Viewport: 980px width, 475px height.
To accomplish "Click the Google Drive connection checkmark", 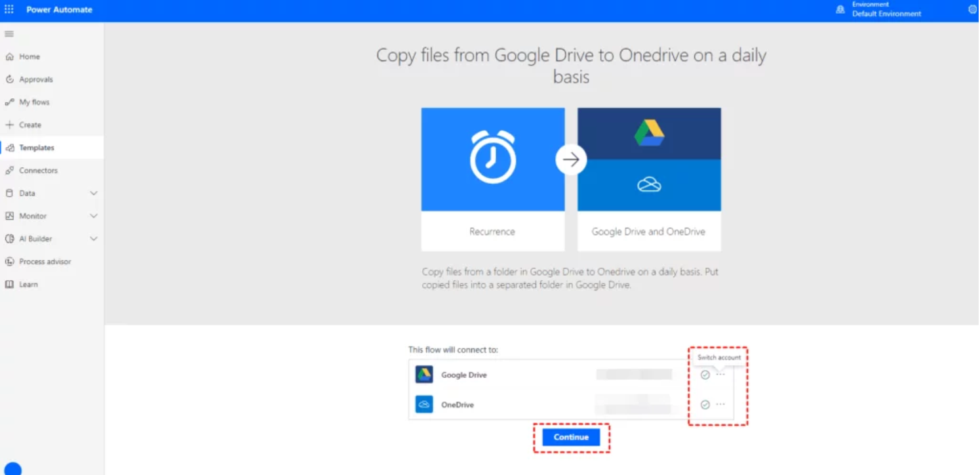I will coord(705,375).
